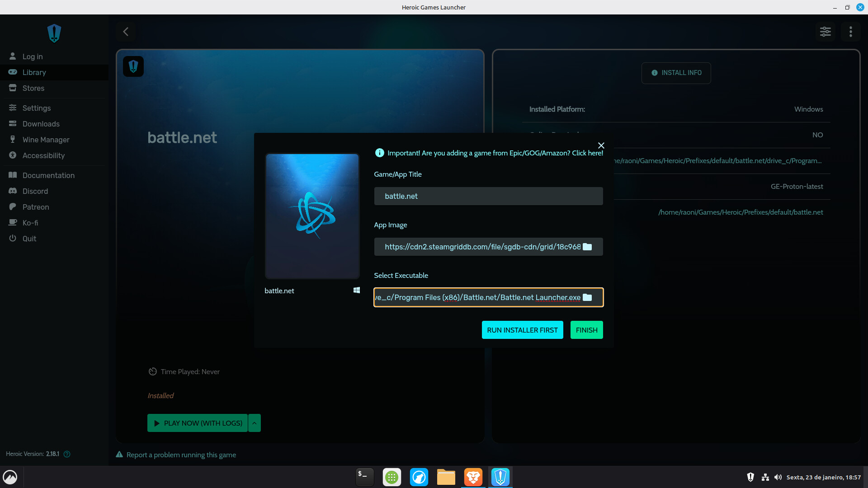Image resolution: width=868 pixels, height=488 pixels.
Task: Open the game settings sliders icon
Action: click(825, 32)
